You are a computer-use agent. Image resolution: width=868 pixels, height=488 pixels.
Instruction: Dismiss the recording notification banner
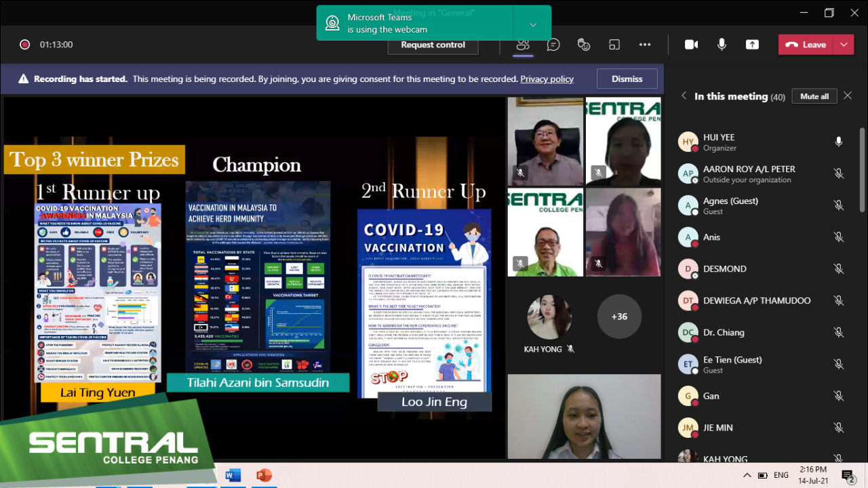[627, 79]
